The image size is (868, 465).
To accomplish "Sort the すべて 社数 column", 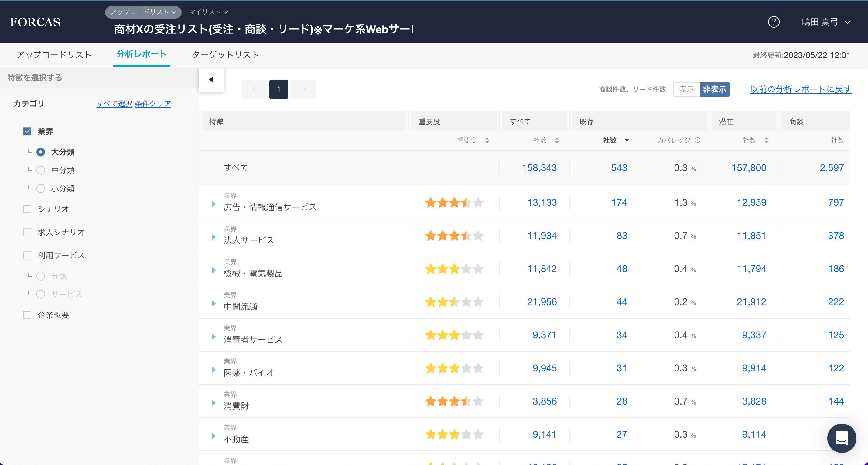I will pyautogui.click(x=557, y=140).
